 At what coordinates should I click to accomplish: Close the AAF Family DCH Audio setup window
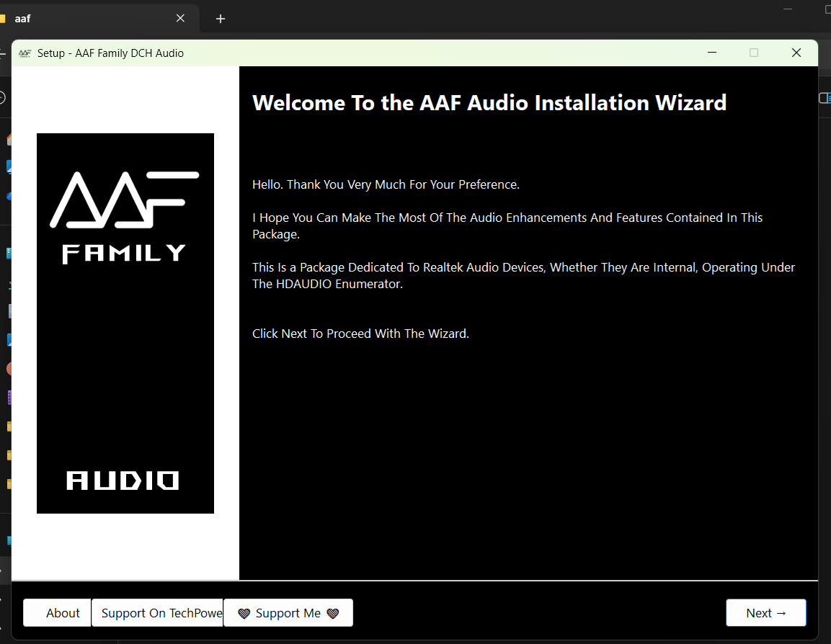tap(796, 53)
